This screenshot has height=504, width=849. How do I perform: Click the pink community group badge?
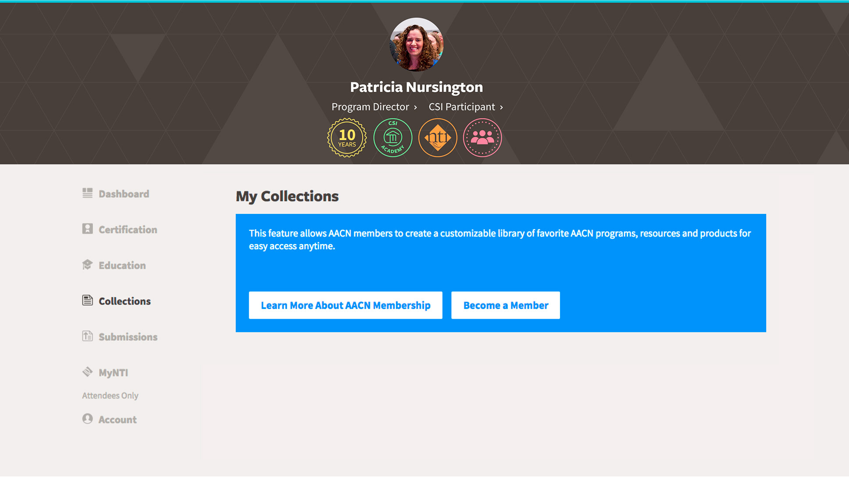482,138
